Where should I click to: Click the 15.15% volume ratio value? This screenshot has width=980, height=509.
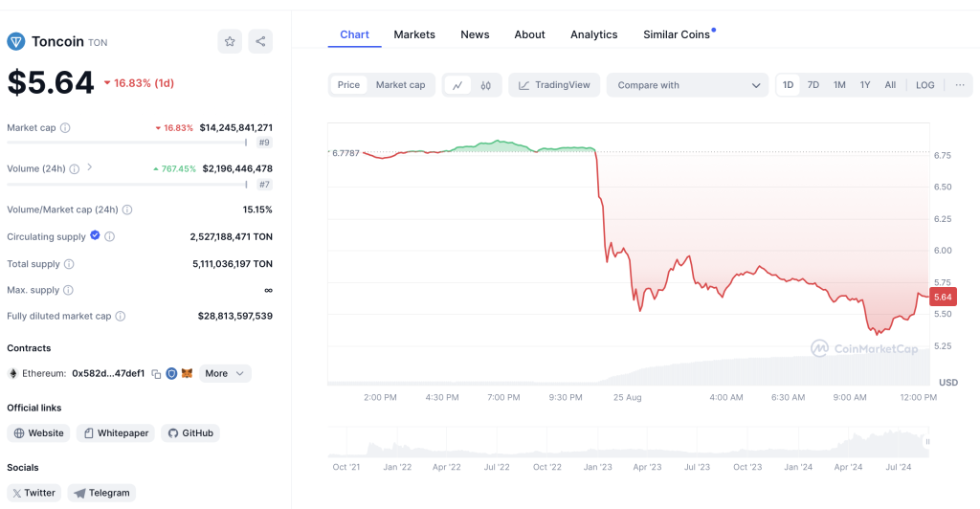coord(257,210)
